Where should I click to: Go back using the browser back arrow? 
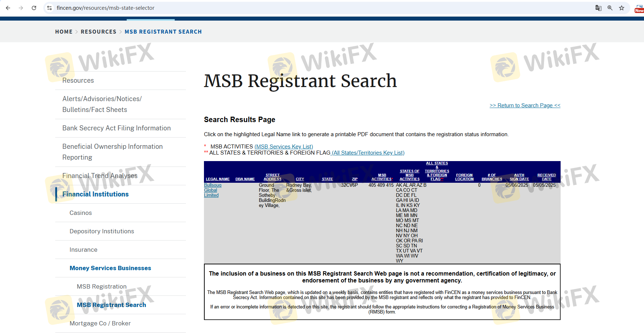point(8,8)
